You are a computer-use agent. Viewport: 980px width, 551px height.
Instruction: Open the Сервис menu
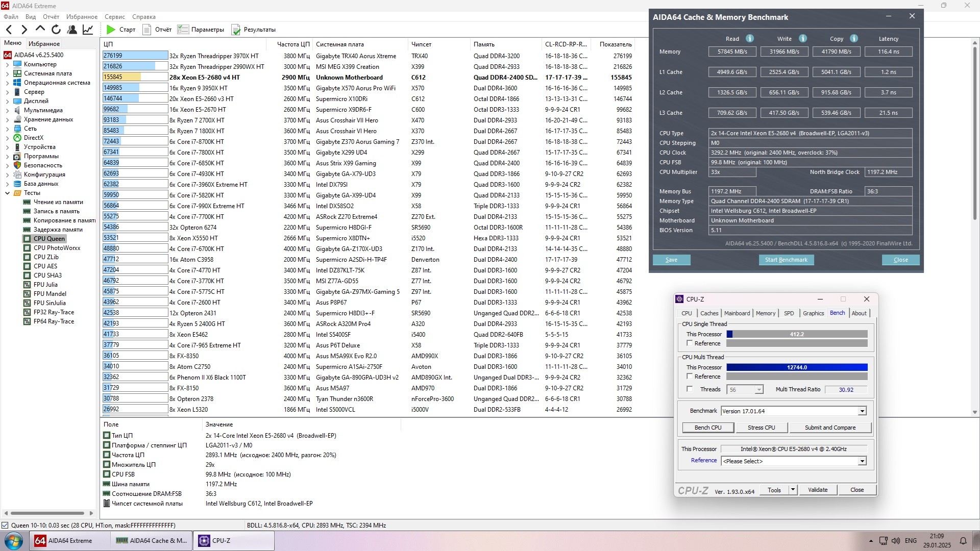(115, 17)
